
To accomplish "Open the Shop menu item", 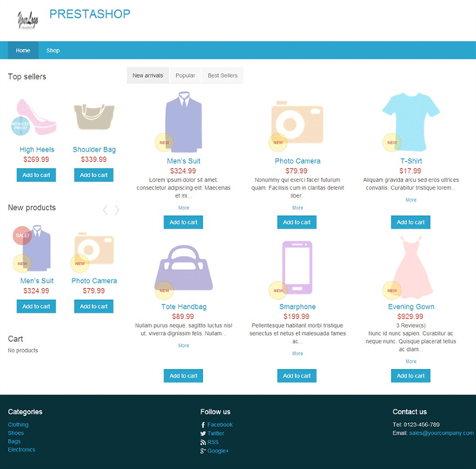I will click(53, 51).
